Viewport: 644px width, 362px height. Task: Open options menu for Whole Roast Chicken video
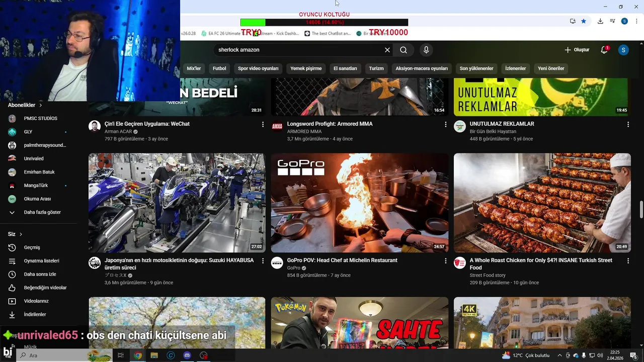point(628,261)
